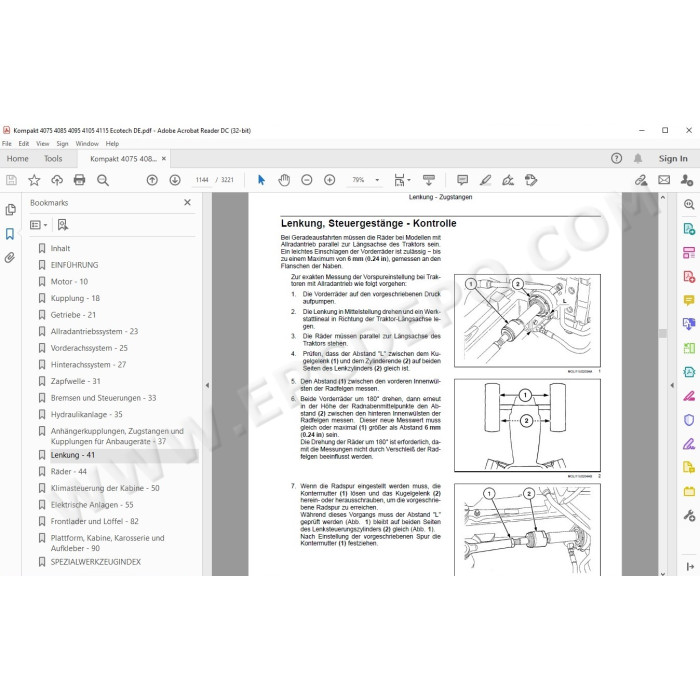The height and width of the screenshot is (700, 700).
Task: Click the stamp tool icon
Action: (x=531, y=180)
